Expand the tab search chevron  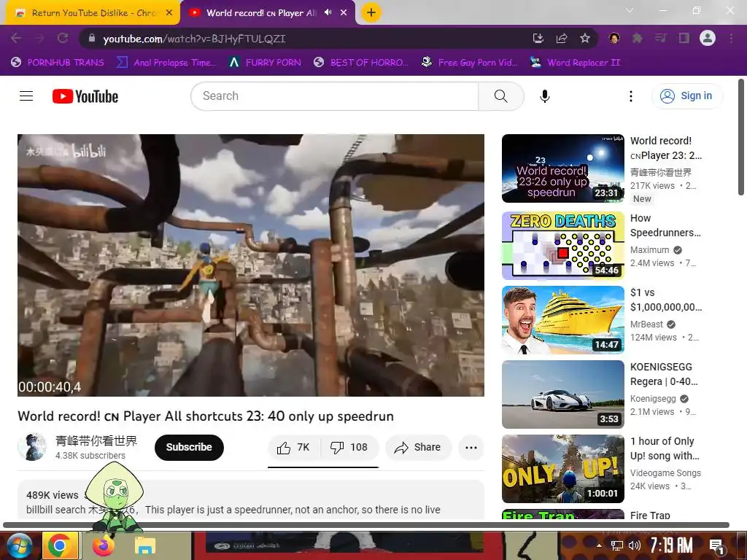tap(630, 10)
